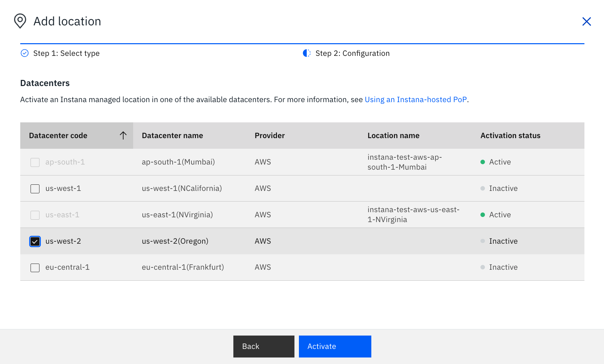Click AWS provider in the NCalifornia row

coord(263,188)
